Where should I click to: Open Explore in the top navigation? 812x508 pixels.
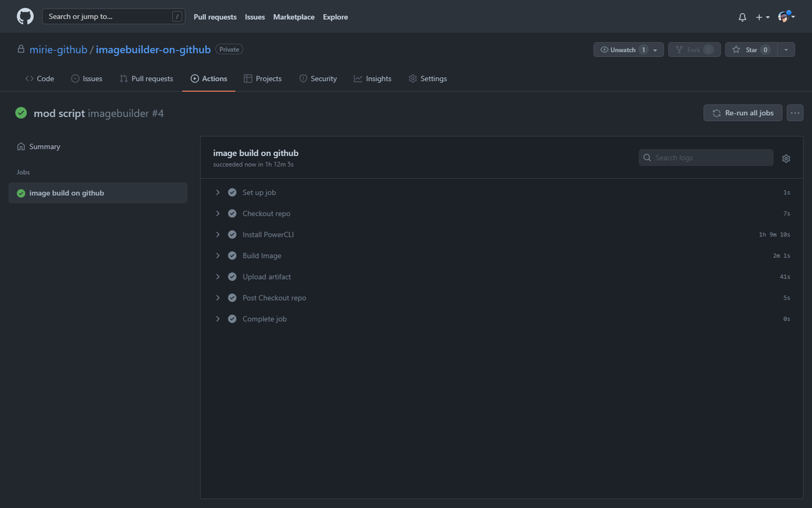pos(336,17)
